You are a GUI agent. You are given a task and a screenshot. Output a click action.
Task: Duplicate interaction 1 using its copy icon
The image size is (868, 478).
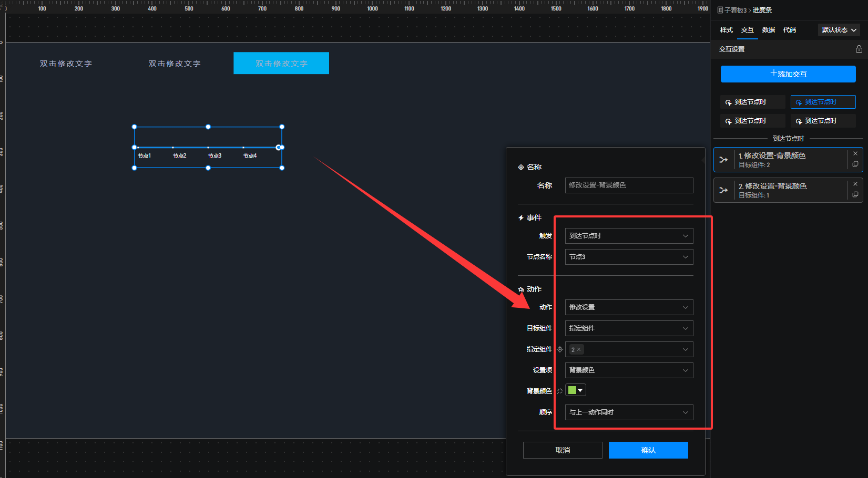[855, 164]
